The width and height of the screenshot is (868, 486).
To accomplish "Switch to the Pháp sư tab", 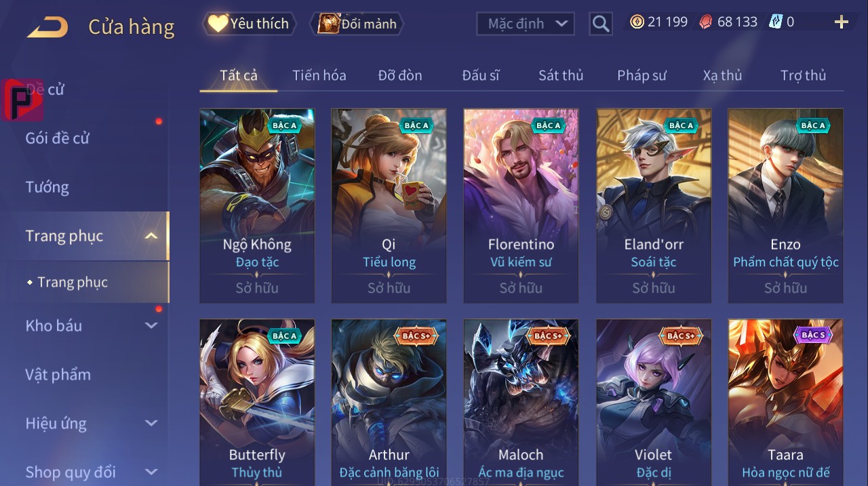I will pos(642,75).
